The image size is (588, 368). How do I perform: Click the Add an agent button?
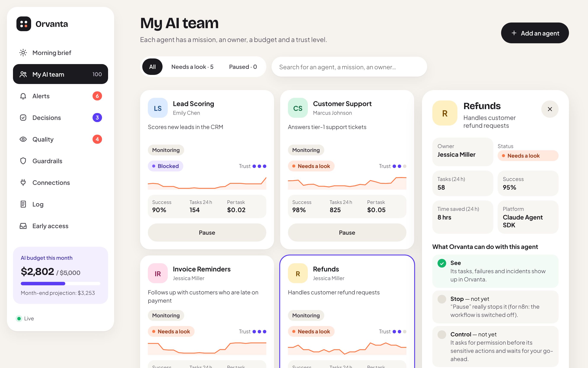tap(535, 33)
